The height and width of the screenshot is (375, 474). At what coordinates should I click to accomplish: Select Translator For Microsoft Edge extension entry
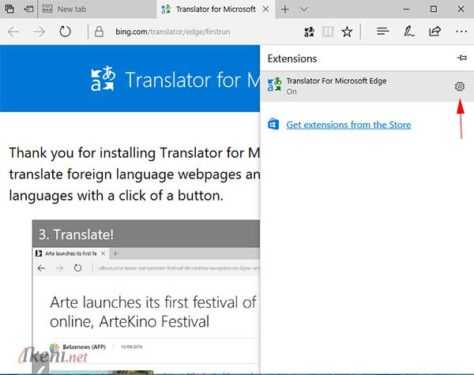(367, 86)
